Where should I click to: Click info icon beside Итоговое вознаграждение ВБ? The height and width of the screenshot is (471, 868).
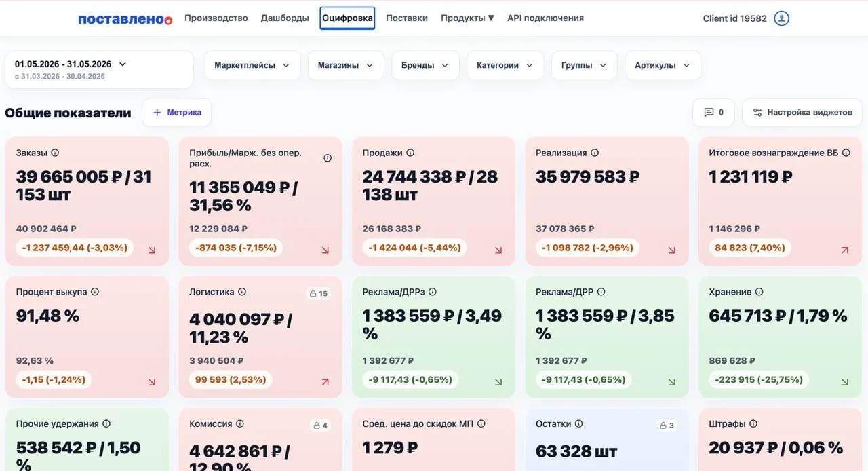846,153
